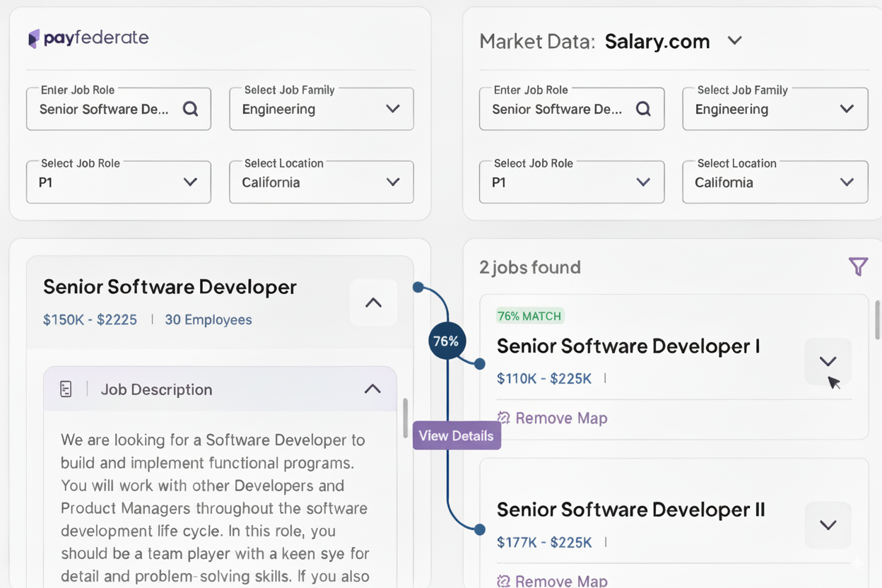The width and height of the screenshot is (882, 588).
Task: Click the 76% match circle badge
Action: [446, 341]
